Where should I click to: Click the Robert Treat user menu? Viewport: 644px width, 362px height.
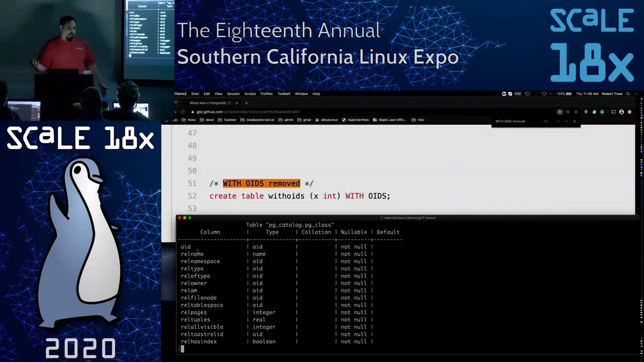(612, 94)
